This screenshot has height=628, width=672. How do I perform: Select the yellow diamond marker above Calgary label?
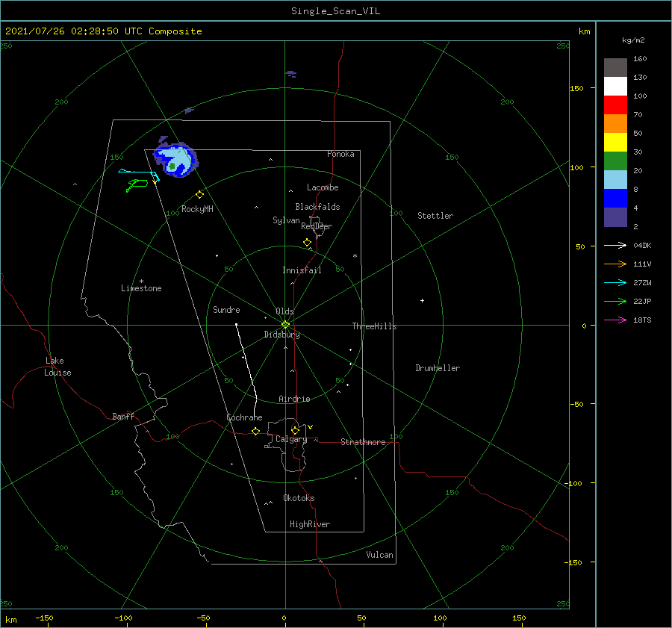point(295,430)
